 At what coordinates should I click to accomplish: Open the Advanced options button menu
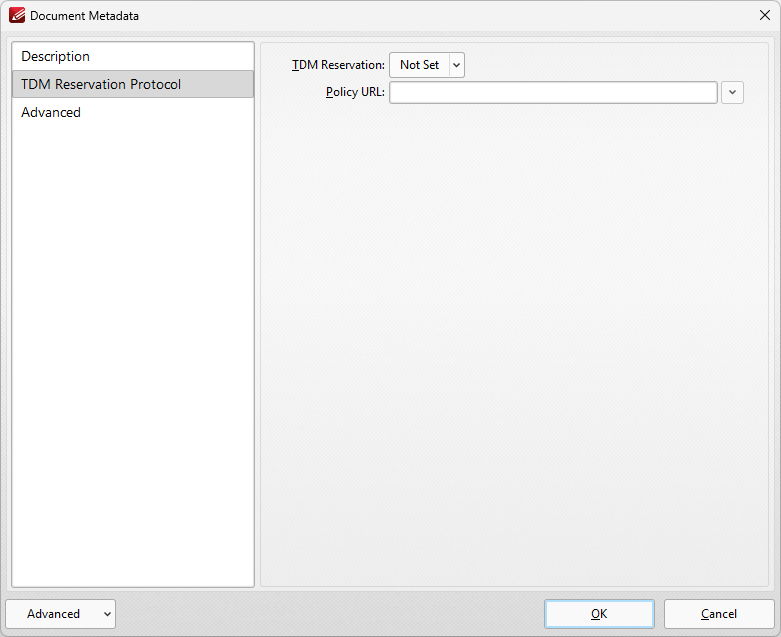click(53, 614)
